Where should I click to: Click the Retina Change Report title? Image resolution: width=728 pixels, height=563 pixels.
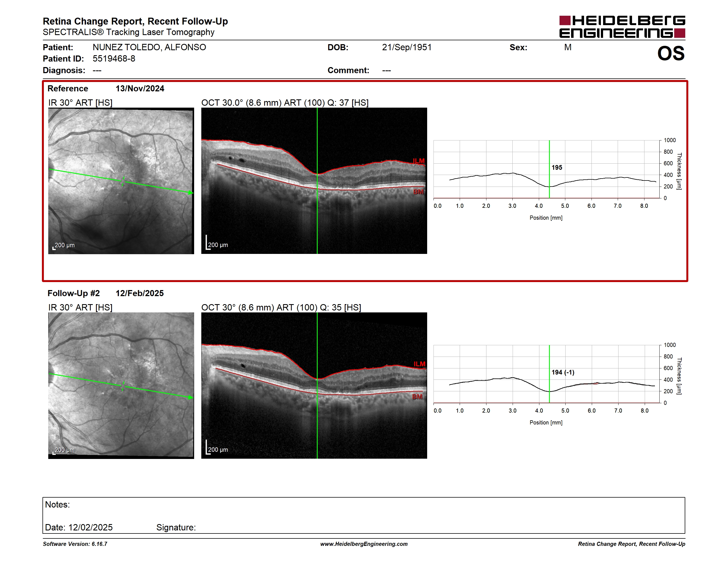click(135, 21)
